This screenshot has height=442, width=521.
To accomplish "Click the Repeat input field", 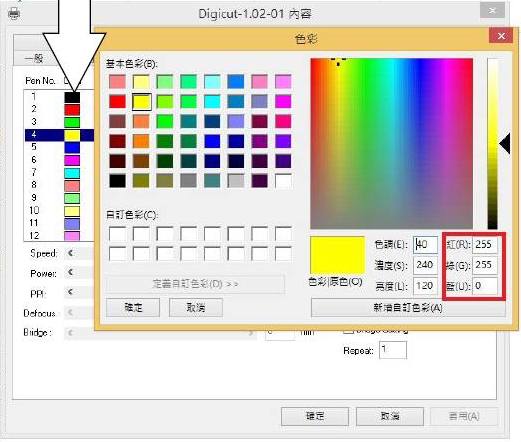I will tap(393, 350).
